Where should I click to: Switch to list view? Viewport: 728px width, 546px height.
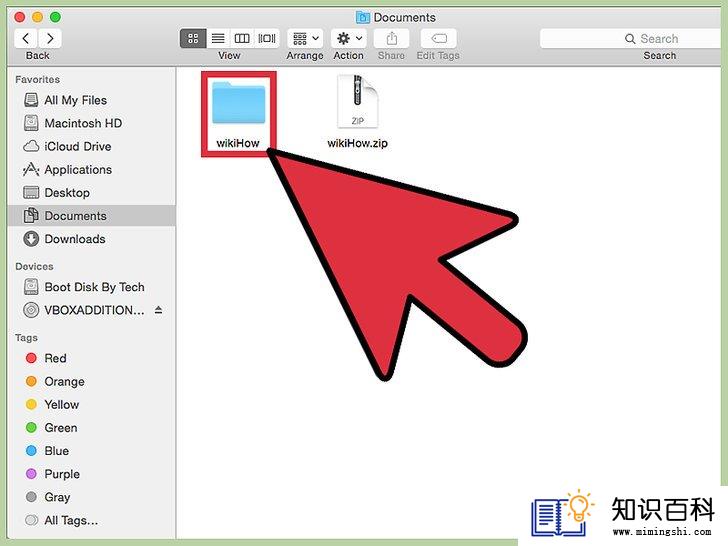[218, 39]
